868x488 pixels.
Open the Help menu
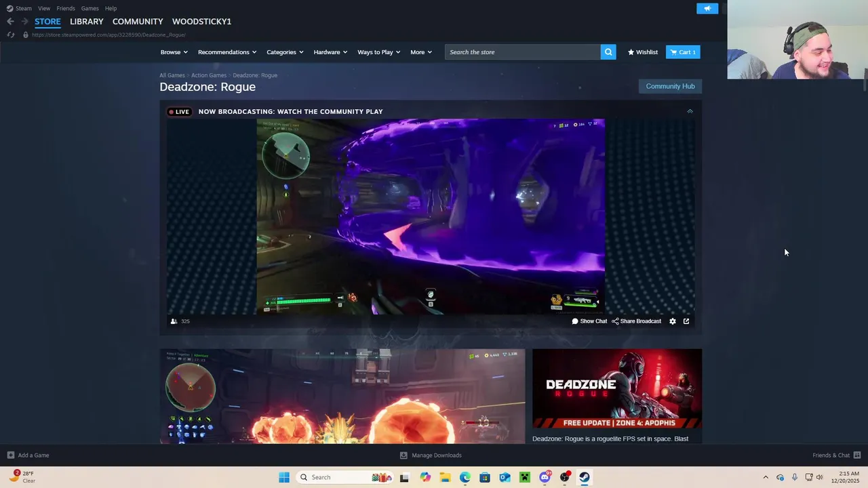(x=111, y=8)
